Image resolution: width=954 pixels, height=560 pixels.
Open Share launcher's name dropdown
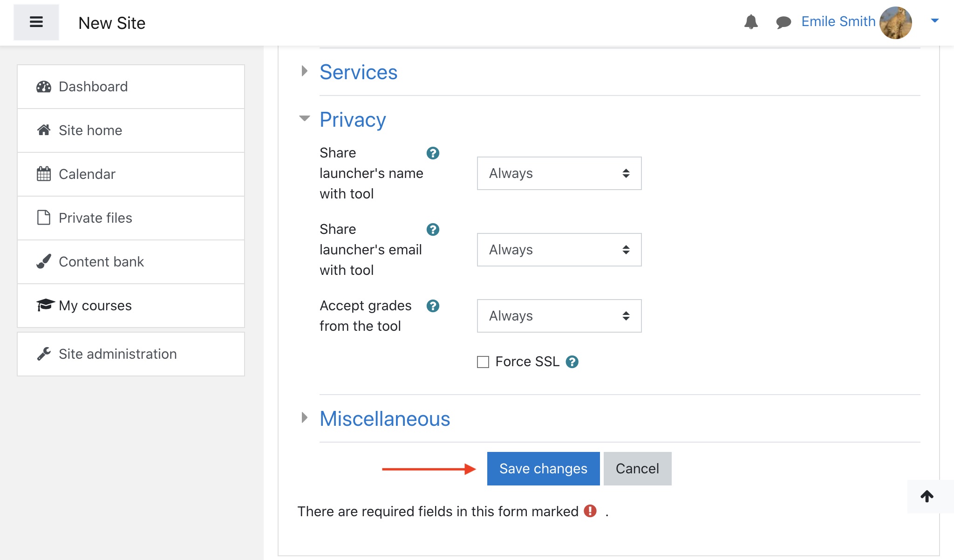559,173
